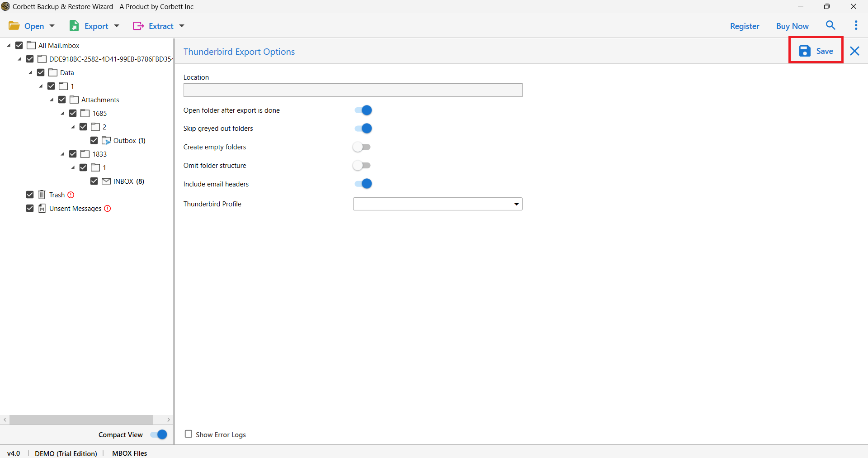Click the Register link

coord(745,26)
